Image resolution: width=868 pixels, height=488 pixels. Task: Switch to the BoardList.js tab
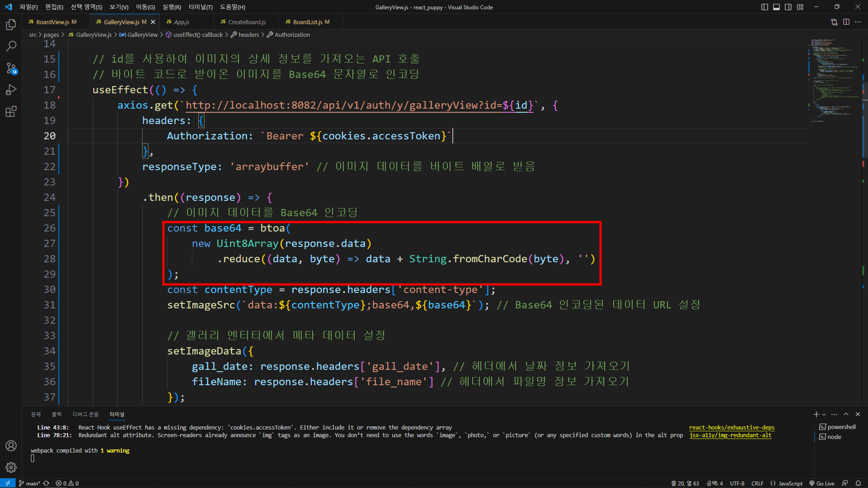[x=307, y=22]
